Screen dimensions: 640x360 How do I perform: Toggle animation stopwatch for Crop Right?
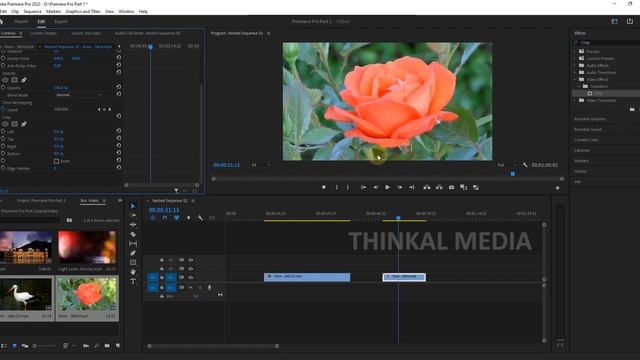point(3,146)
